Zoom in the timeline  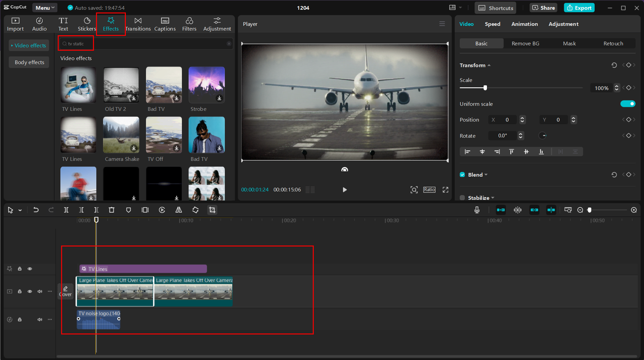click(634, 210)
